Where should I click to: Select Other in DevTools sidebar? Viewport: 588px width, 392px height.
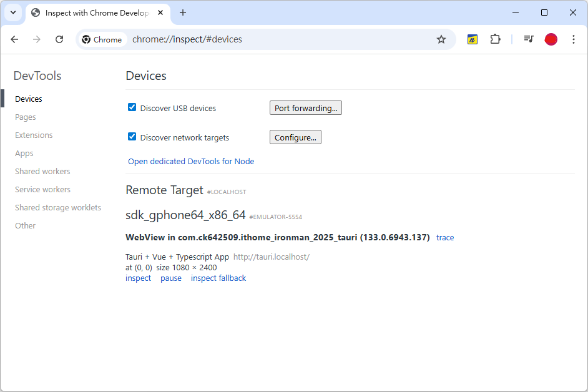pos(25,226)
